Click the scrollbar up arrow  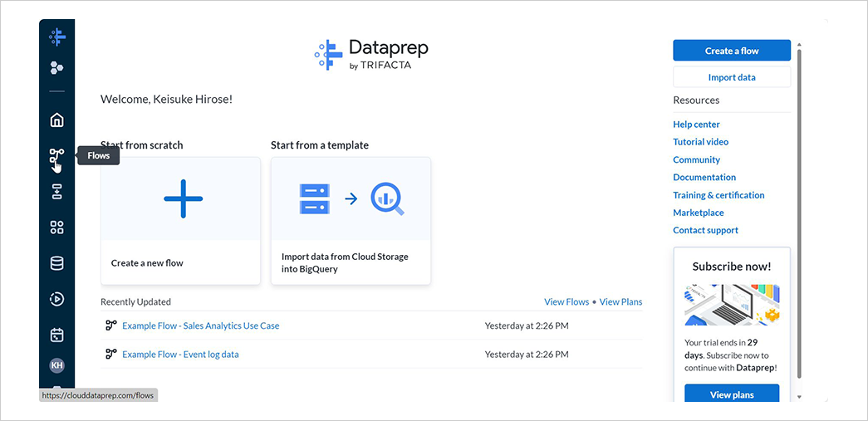799,44
